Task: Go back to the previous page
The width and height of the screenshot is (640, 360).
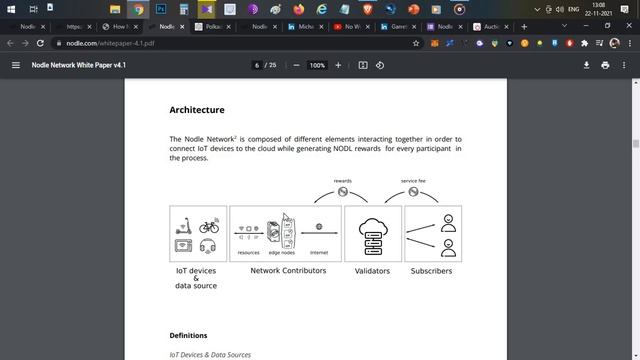Action: pos(10,43)
